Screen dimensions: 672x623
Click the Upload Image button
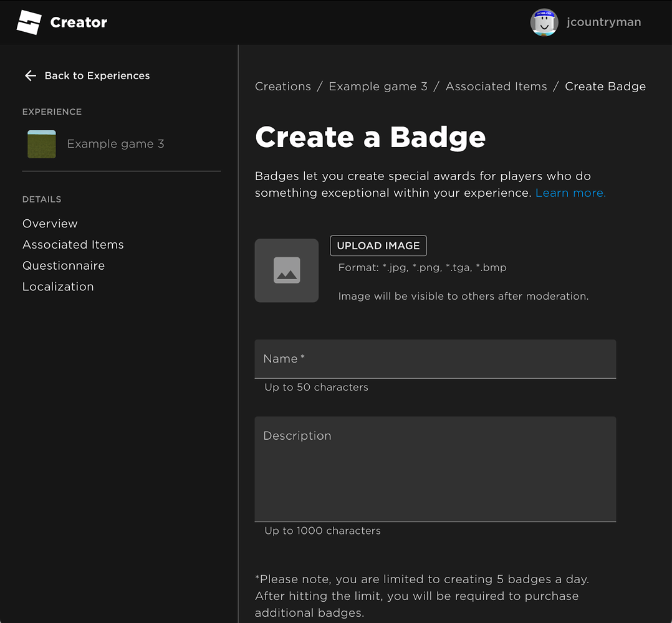click(x=378, y=245)
